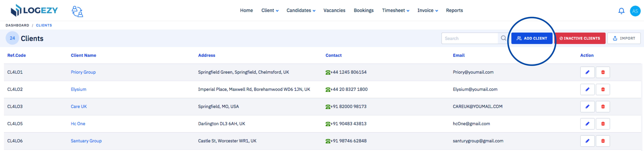Open the Elysium client link

point(78,89)
